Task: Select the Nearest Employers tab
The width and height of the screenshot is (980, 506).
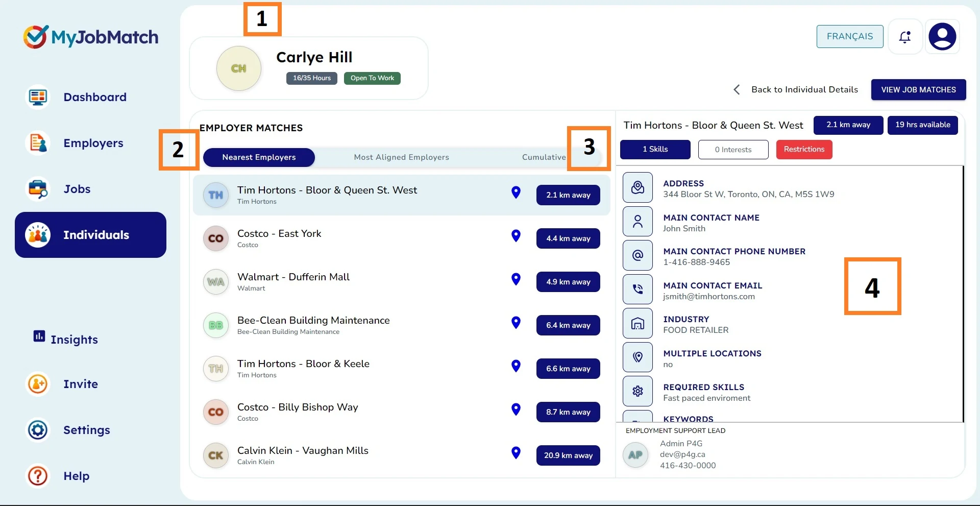Action: (x=259, y=157)
